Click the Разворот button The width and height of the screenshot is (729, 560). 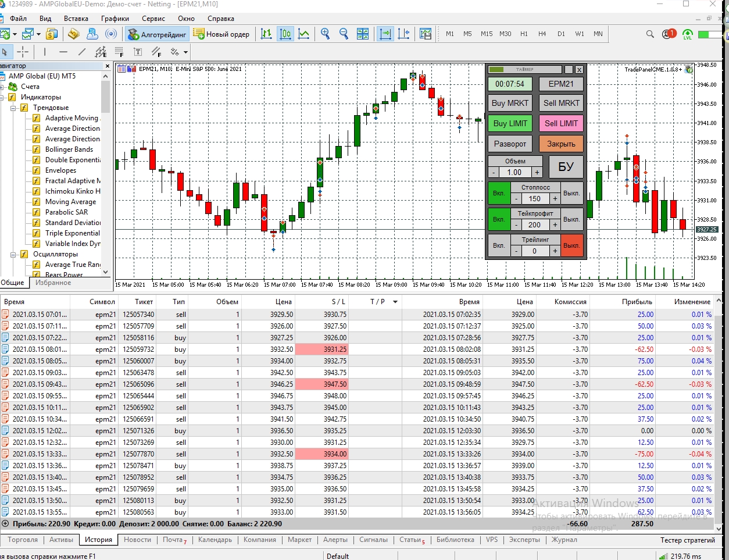click(x=510, y=144)
